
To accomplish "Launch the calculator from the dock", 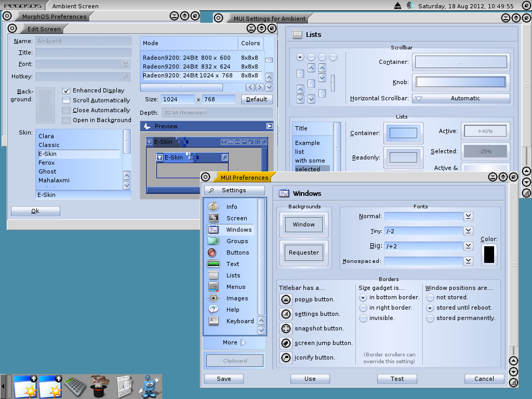I will 75,387.
